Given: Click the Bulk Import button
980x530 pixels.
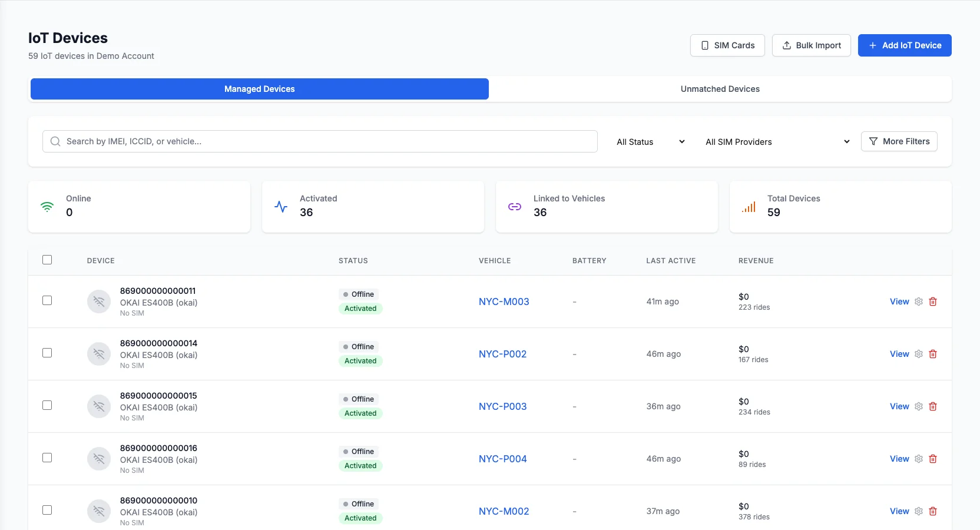Looking at the screenshot, I should [x=812, y=45].
